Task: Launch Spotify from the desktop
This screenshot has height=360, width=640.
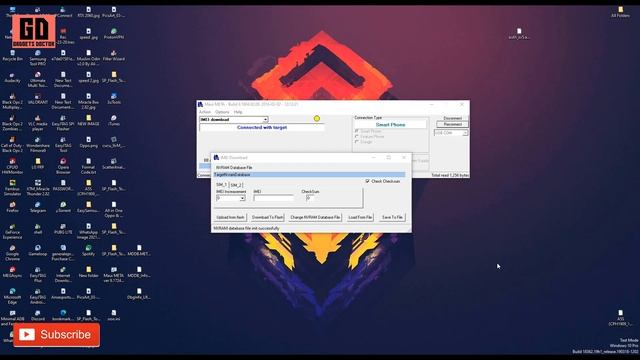Action: [x=88, y=251]
